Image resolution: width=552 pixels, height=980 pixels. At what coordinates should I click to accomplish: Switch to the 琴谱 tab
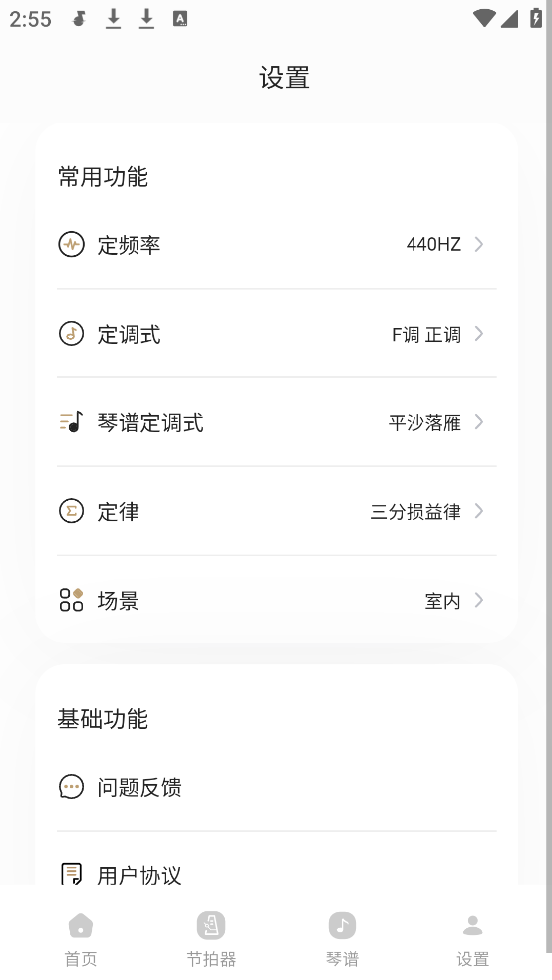tap(342, 940)
